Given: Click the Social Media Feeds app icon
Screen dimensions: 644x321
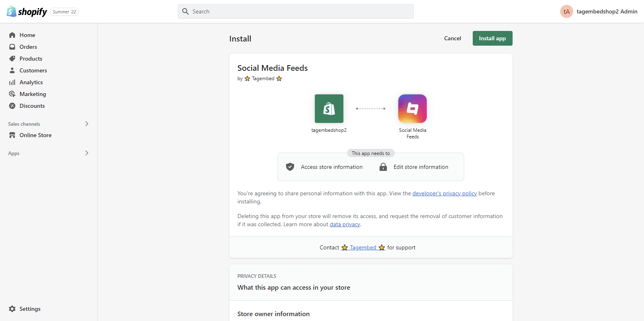Looking at the screenshot, I should (413, 109).
